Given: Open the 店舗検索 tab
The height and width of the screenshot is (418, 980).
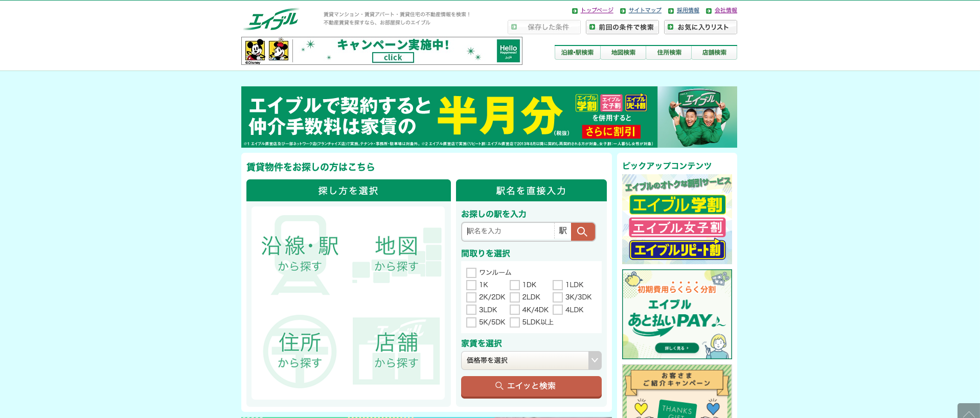Looking at the screenshot, I should [x=714, y=53].
